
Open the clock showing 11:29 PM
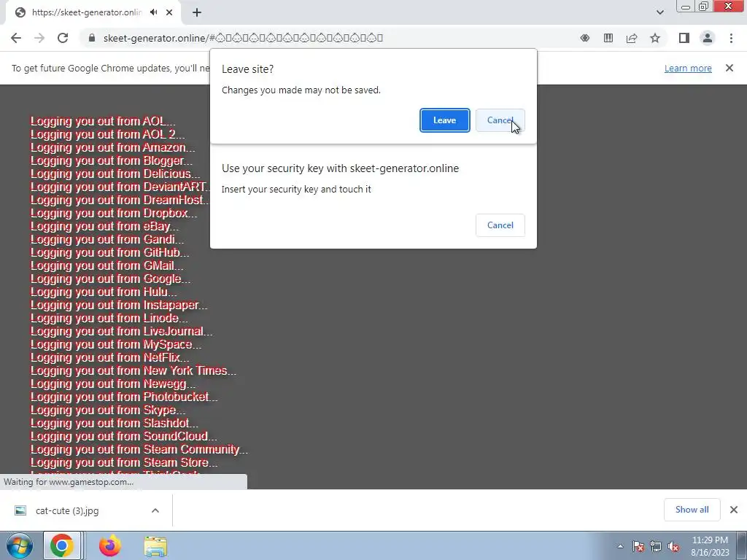click(710, 546)
